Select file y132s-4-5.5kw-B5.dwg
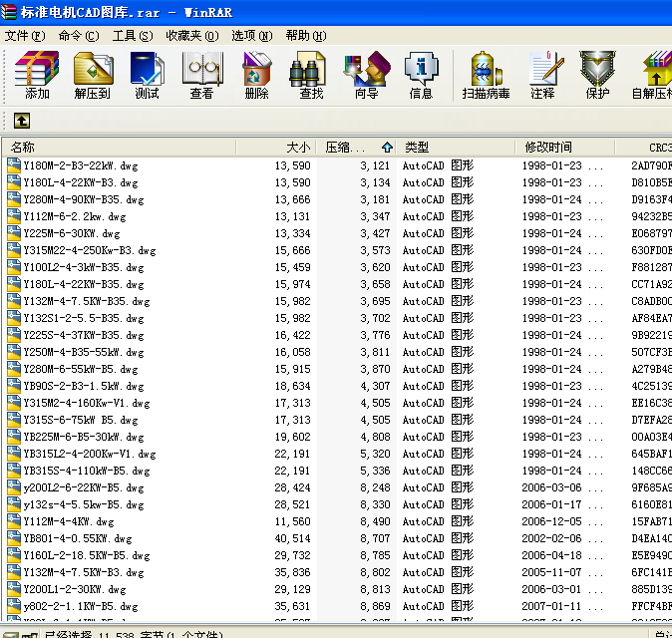672x638 pixels. pos(84,504)
